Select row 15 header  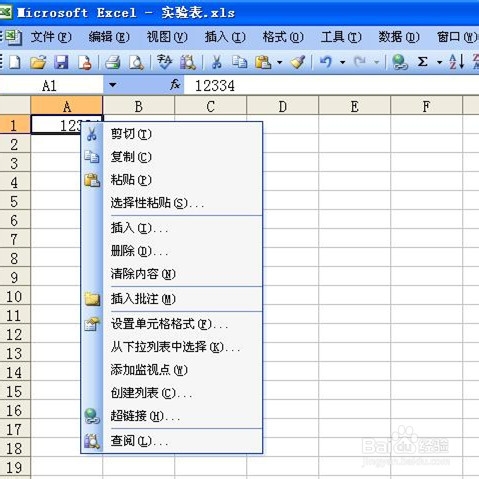[15, 391]
